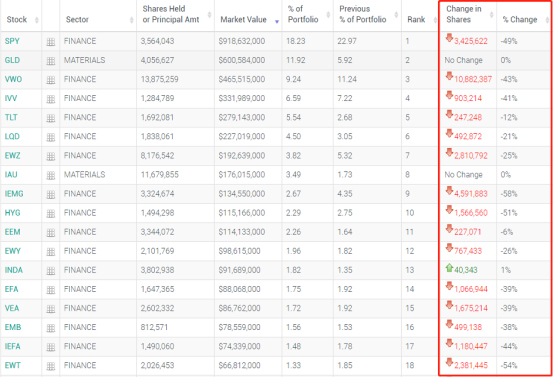Image resolution: width=553 pixels, height=377 pixels.
Task: Open the EWT stock link
Action: pos(13,365)
